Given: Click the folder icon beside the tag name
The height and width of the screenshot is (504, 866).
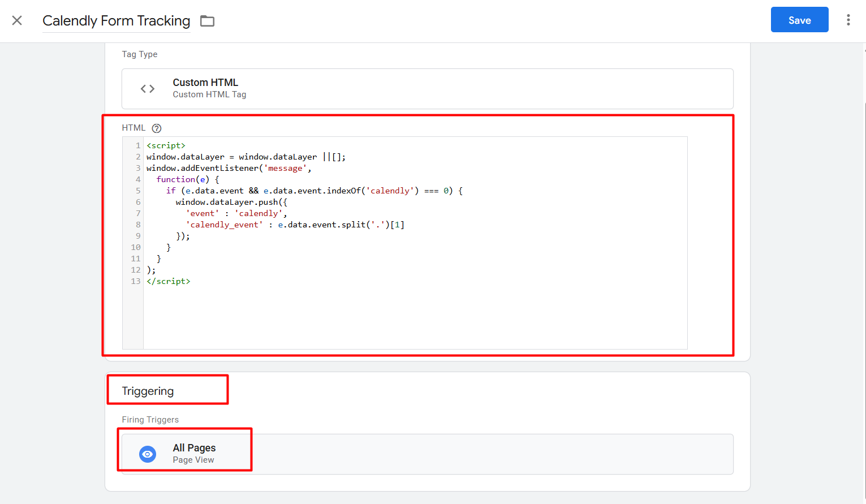Looking at the screenshot, I should tap(208, 21).
